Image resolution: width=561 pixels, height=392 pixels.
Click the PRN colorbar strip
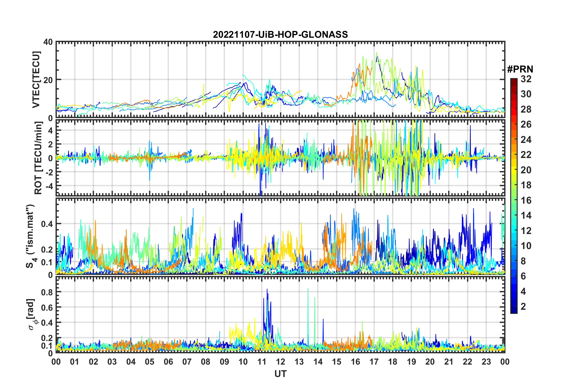(x=514, y=196)
